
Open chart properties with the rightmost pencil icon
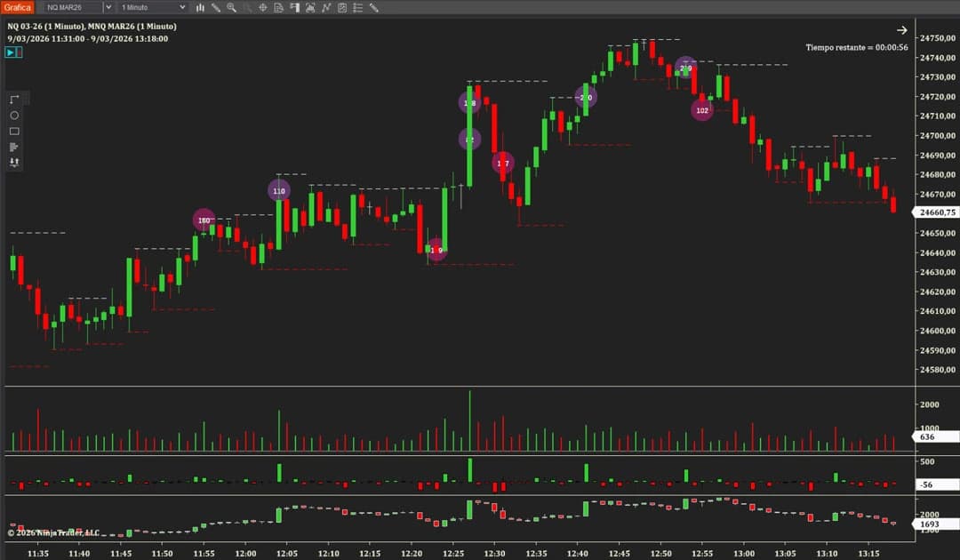click(373, 8)
